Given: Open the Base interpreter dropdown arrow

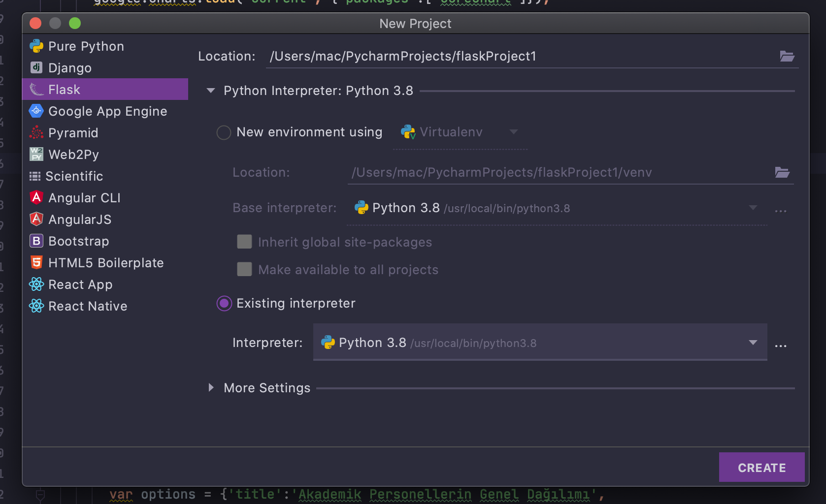Looking at the screenshot, I should pos(753,208).
